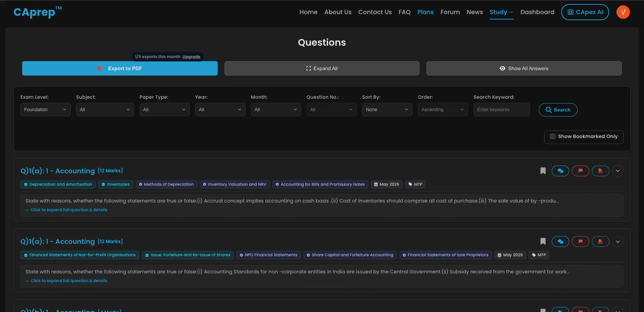This screenshot has height=312, width=644.
Task: Select the Methods of Depreciation tag
Action: tap(166, 184)
